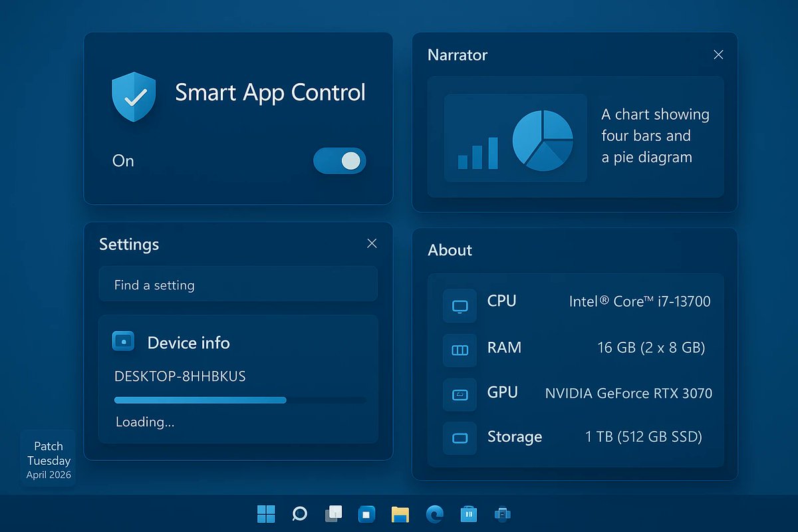Focus the Find a setting search box
798x532 pixels.
[x=238, y=285]
